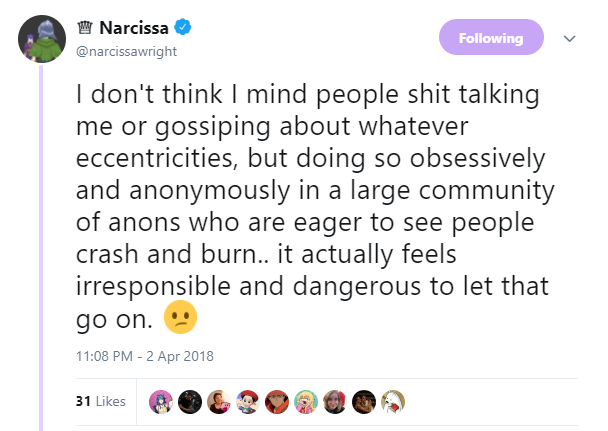Open the Narcissa display name link
The width and height of the screenshot is (608, 431).
pyautogui.click(x=134, y=28)
